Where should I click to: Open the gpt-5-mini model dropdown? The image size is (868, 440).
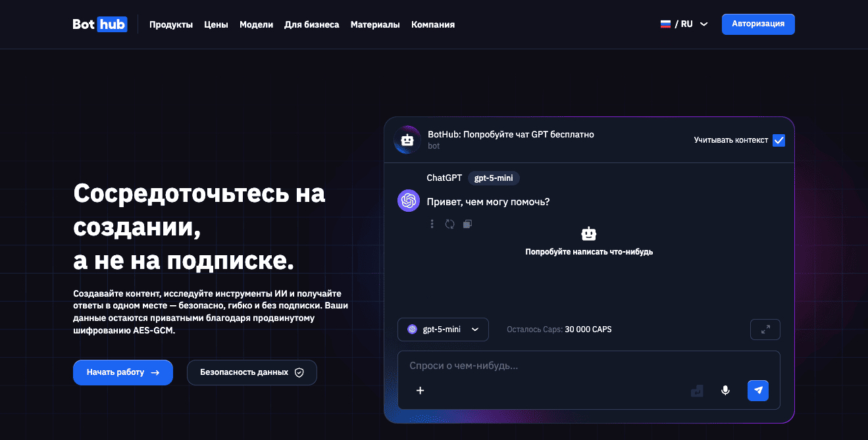[x=443, y=330]
